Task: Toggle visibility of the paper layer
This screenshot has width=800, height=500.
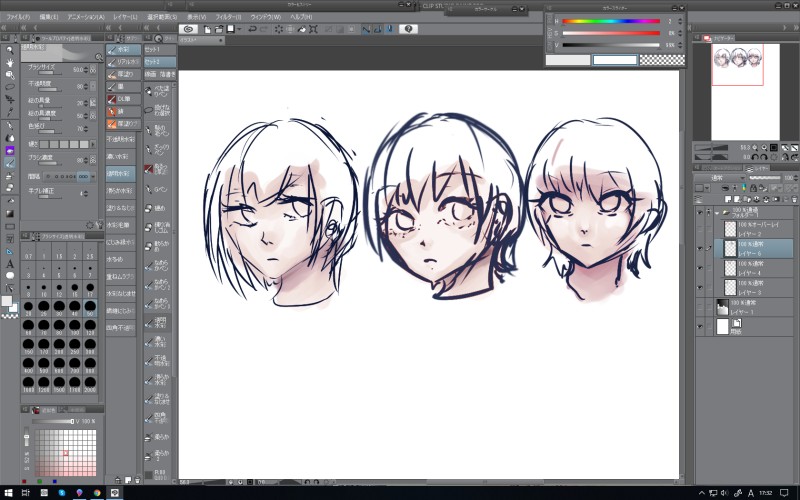Action: pyautogui.click(x=700, y=327)
